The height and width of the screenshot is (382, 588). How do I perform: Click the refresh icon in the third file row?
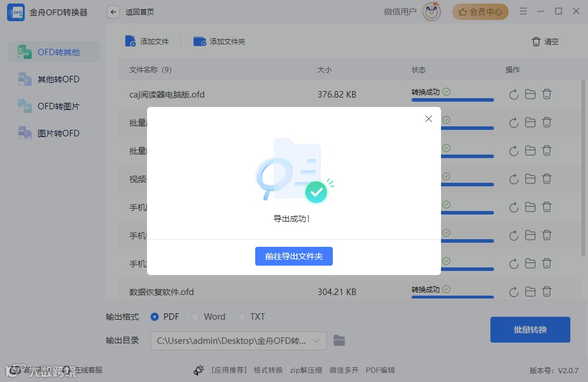(514, 151)
